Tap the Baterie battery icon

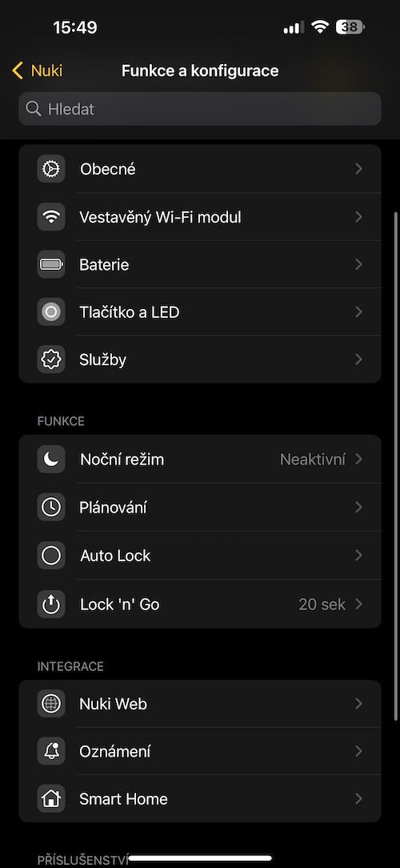point(51,264)
